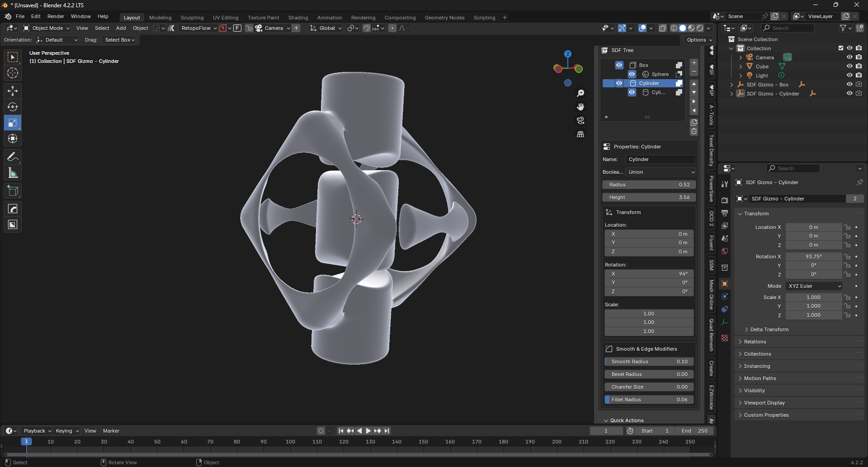Click the zoom magnifier viewport icon
The width and height of the screenshot is (868, 467).
pos(580,93)
